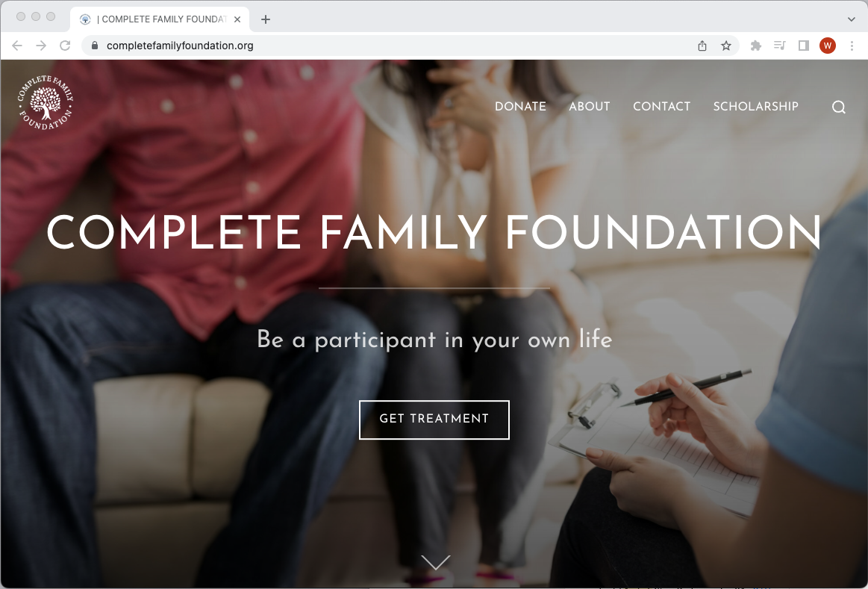Screen dimensions: 868x589
Task: Go back to the previous page
Action: (17, 46)
